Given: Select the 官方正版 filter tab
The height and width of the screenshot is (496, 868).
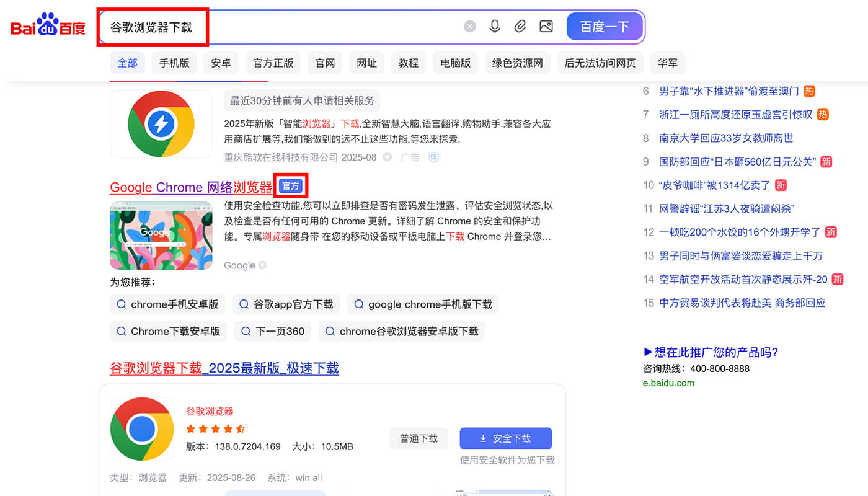Looking at the screenshot, I should coord(273,63).
